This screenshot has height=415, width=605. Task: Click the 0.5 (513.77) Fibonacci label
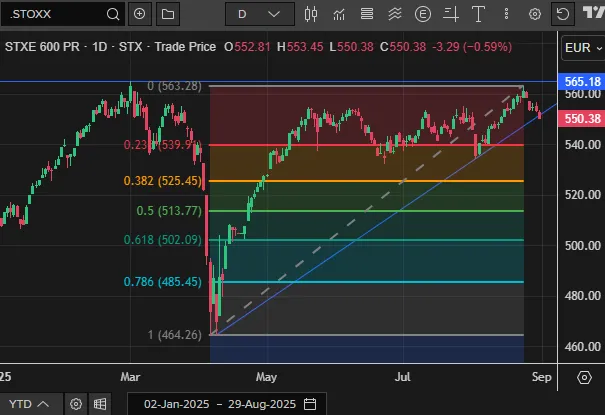pyautogui.click(x=169, y=211)
